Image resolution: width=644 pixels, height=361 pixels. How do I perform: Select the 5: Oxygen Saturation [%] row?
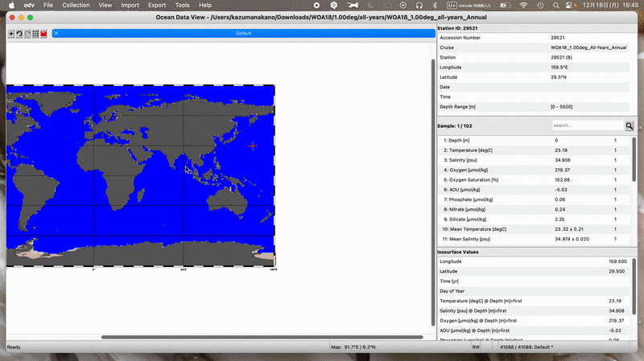pyautogui.click(x=534, y=179)
